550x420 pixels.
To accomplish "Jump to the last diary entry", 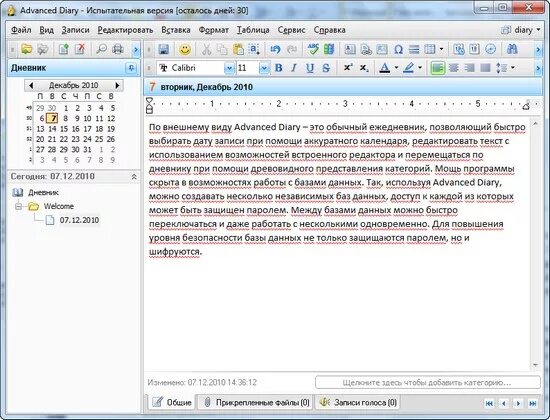I will point(533,404).
